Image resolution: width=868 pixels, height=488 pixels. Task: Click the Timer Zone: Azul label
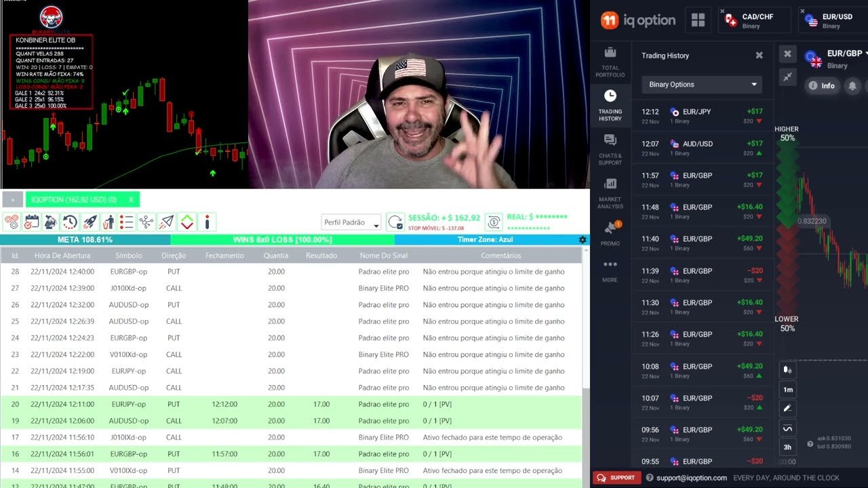pos(485,240)
